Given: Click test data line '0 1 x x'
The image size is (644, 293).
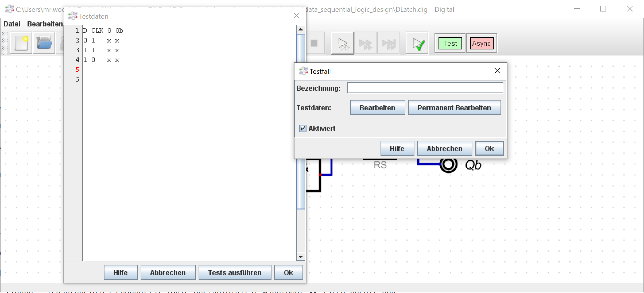Looking at the screenshot, I should pos(101,40).
